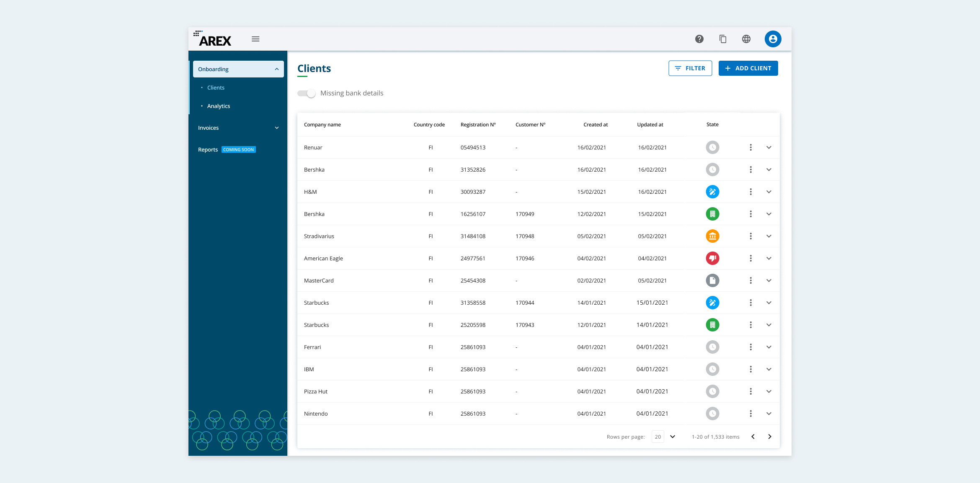Expand row details for registration 31352826
This screenshot has width=980, height=483.
tap(769, 170)
